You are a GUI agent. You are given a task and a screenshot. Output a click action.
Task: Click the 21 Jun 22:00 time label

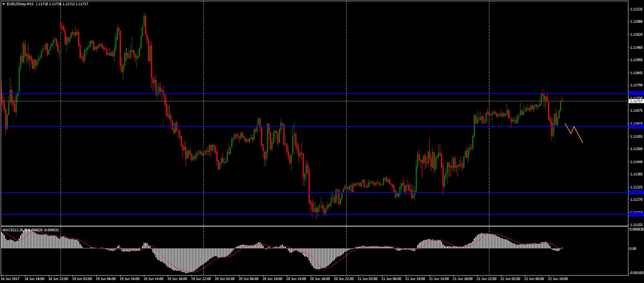(x=487, y=279)
